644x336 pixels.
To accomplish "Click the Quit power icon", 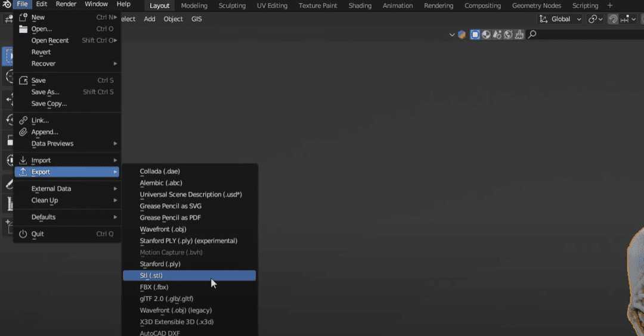I will tap(23, 234).
